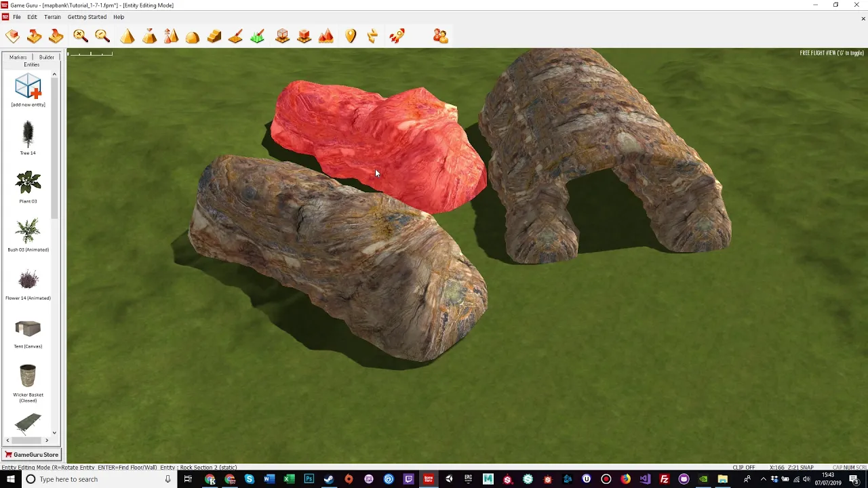The width and height of the screenshot is (868, 488).
Task: Click the library scroll up arrow
Action: pos(54,74)
